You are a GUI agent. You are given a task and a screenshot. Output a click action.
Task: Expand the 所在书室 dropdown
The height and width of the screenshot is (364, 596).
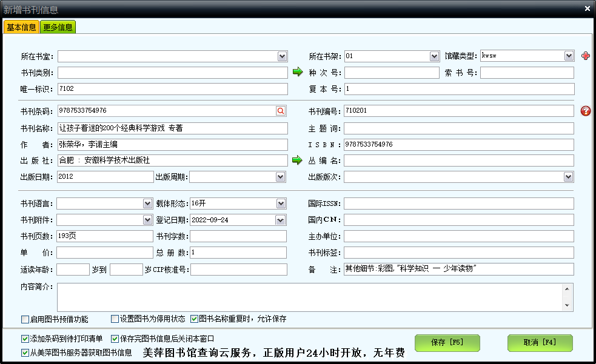(x=282, y=56)
